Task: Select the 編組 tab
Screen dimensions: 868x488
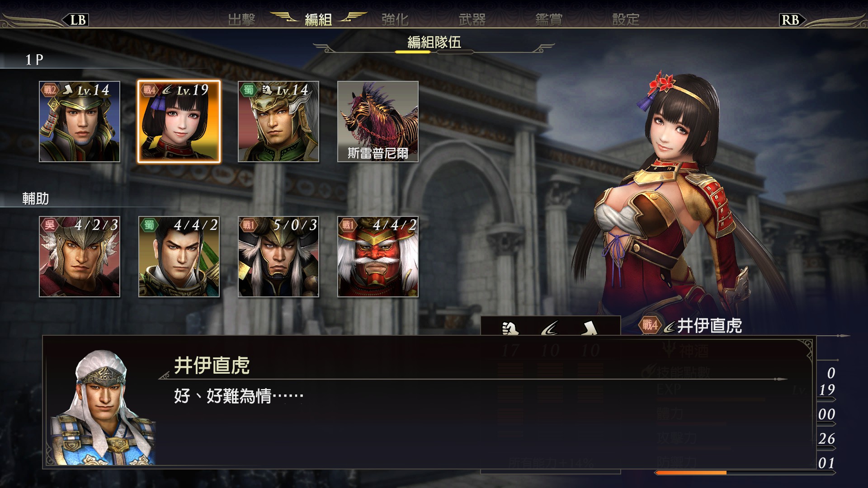Action: (x=318, y=19)
